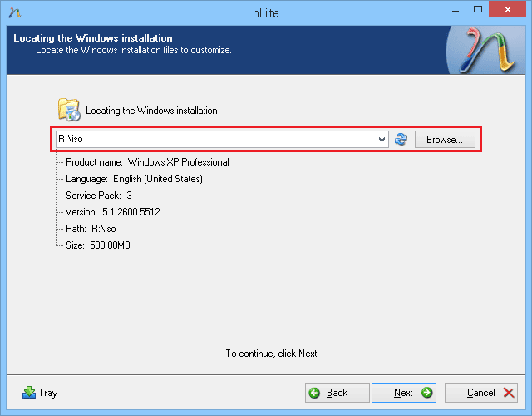Viewport: 532px width, 416px height.
Task: Click the Browse... button
Action: pyautogui.click(x=445, y=140)
